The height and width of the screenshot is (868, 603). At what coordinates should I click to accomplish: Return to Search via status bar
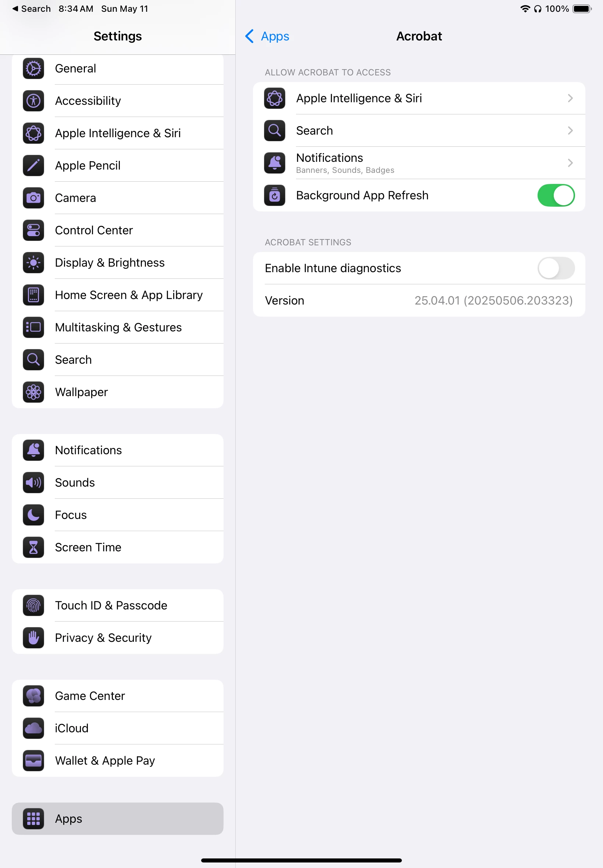point(31,9)
